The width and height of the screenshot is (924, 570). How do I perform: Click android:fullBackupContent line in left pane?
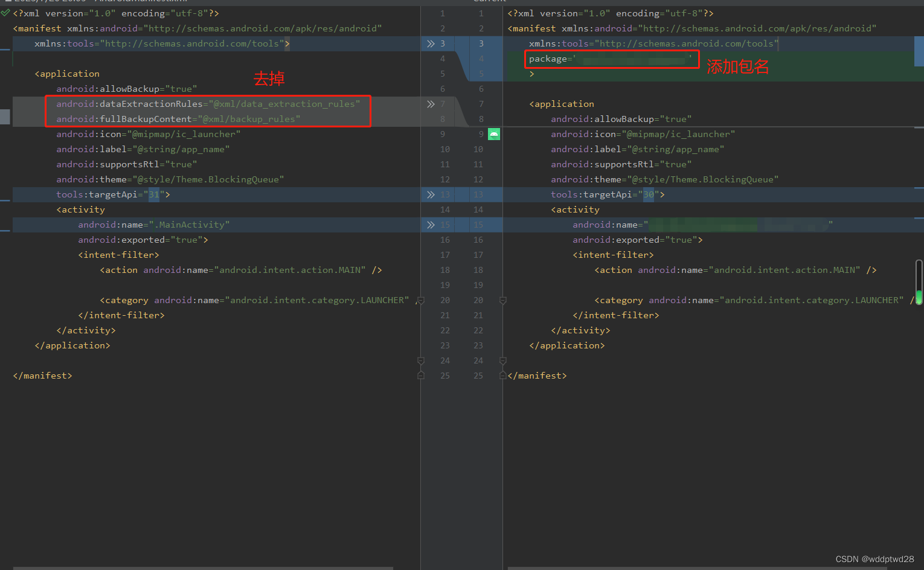[x=178, y=119]
